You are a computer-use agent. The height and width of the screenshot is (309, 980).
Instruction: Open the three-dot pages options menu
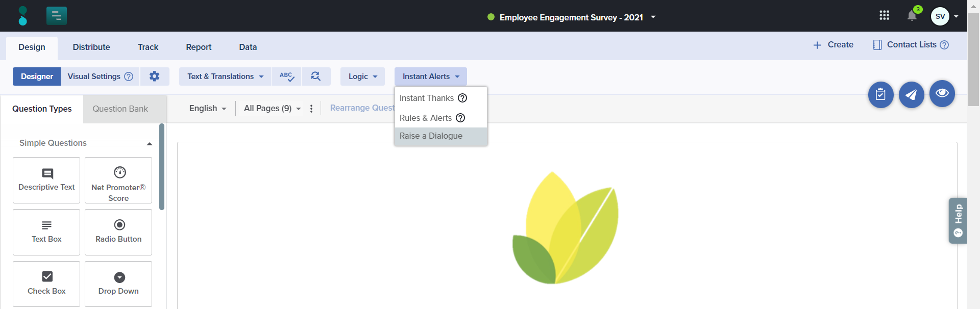click(311, 109)
